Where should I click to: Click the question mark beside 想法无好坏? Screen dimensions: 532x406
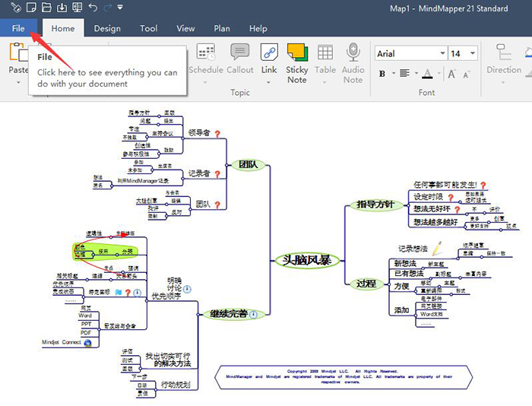point(457,210)
